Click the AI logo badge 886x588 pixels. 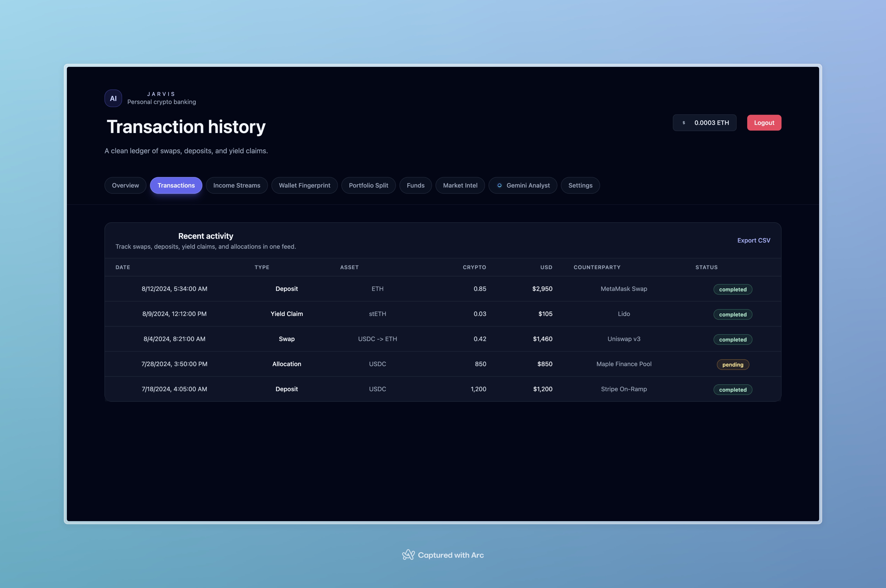pos(113,98)
